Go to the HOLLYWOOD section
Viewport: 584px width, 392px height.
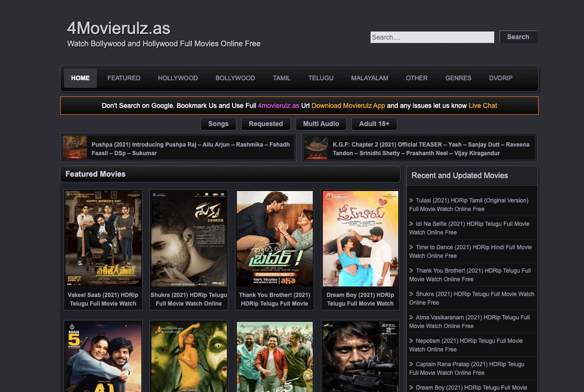(x=178, y=78)
